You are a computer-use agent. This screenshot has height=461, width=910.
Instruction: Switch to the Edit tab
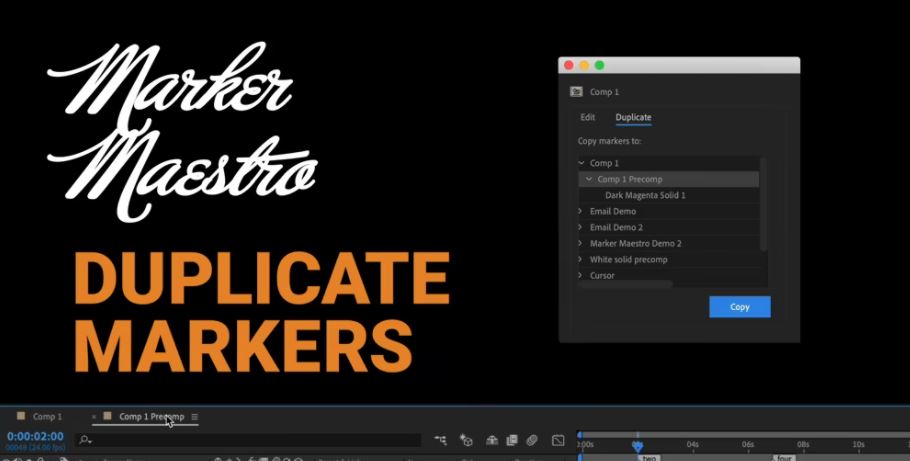(x=587, y=117)
